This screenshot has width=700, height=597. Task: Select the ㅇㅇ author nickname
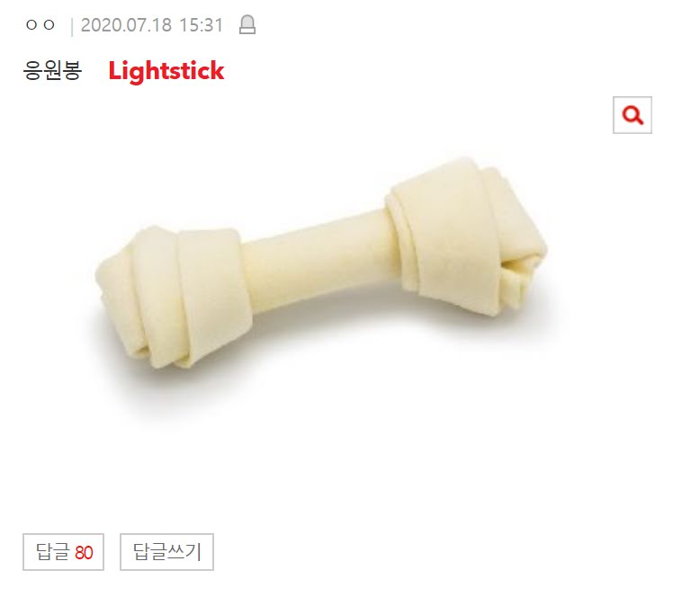point(40,25)
